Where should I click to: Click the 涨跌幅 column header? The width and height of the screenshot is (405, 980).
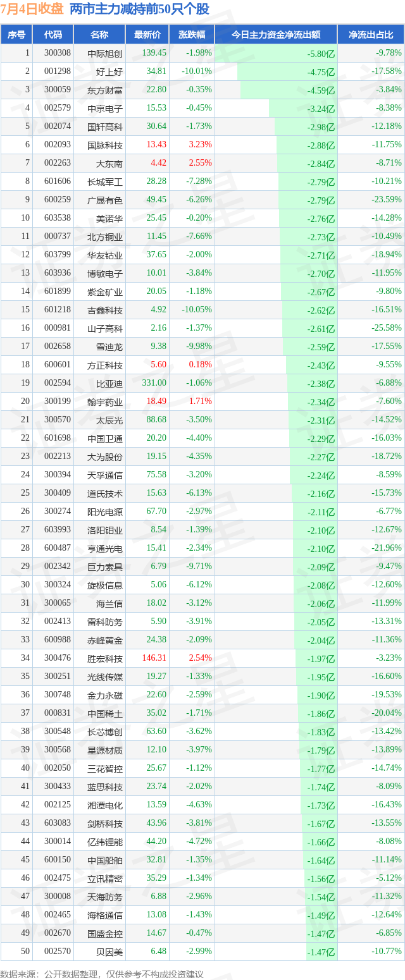[191, 35]
